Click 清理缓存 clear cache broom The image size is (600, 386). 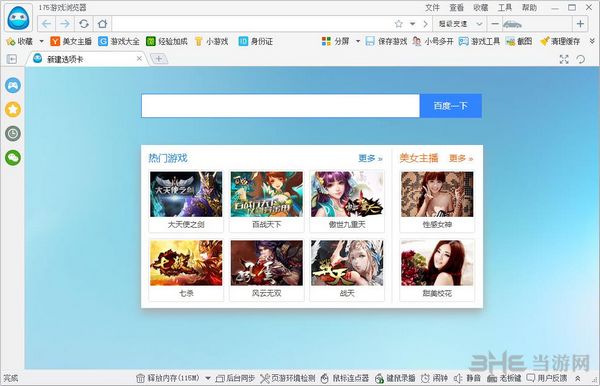coord(560,41)
